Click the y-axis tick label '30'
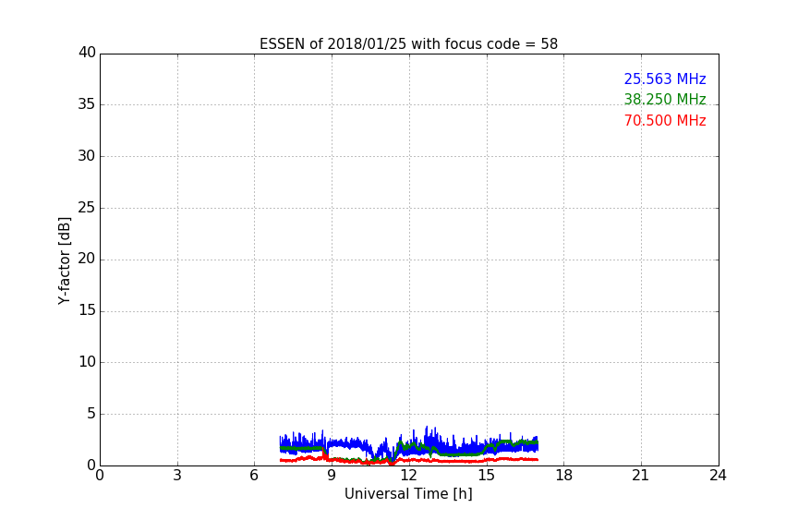The image size is (798, 532). point(87,156)
